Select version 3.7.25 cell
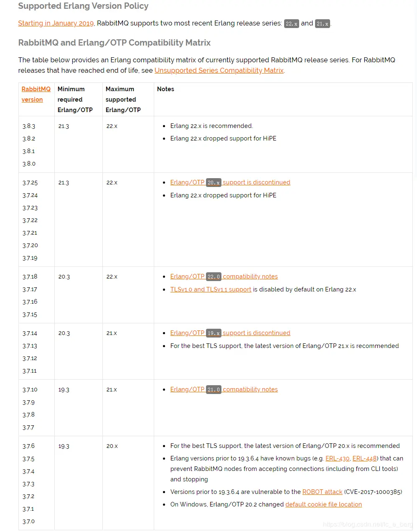Screen dimensions: 417x532 (30, 183)
